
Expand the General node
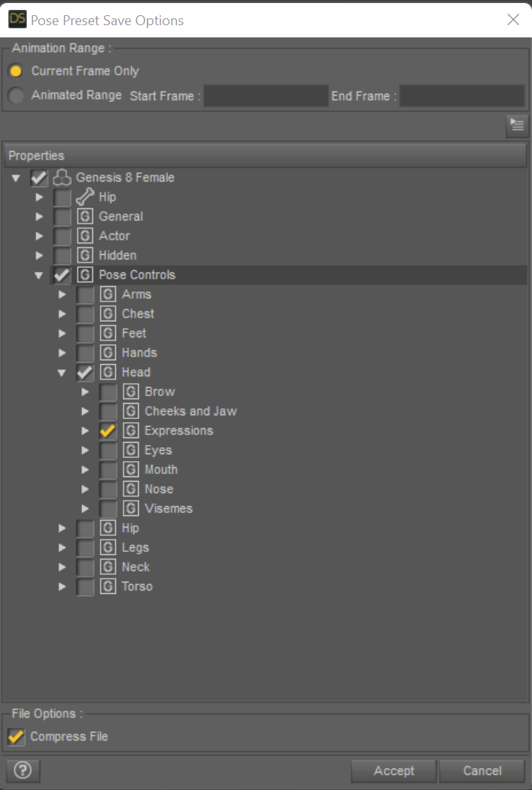point(39,217)
